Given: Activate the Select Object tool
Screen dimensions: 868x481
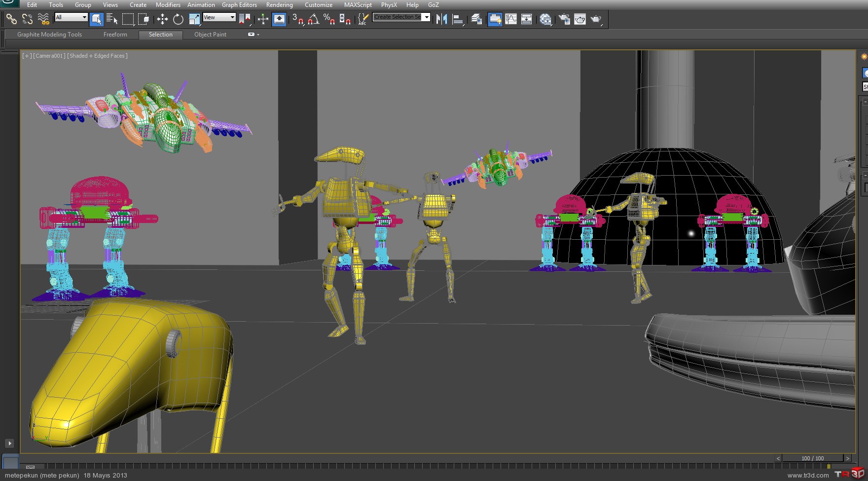Looking at the screenshot, I should pos(97,19).
